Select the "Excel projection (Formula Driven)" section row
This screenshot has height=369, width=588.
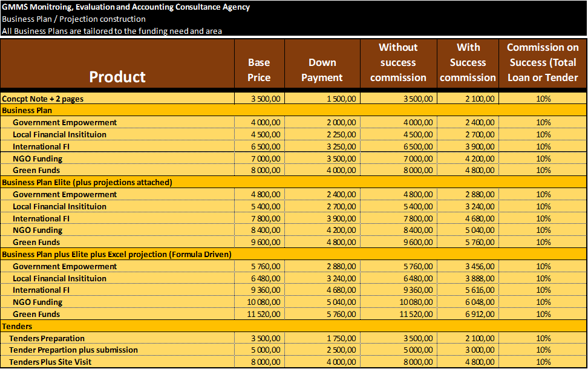117,254
